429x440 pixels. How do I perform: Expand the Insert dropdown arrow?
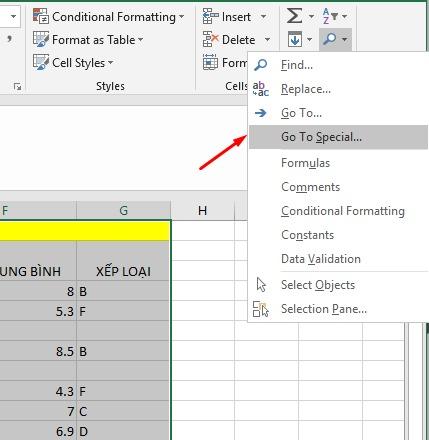point(263,16)
